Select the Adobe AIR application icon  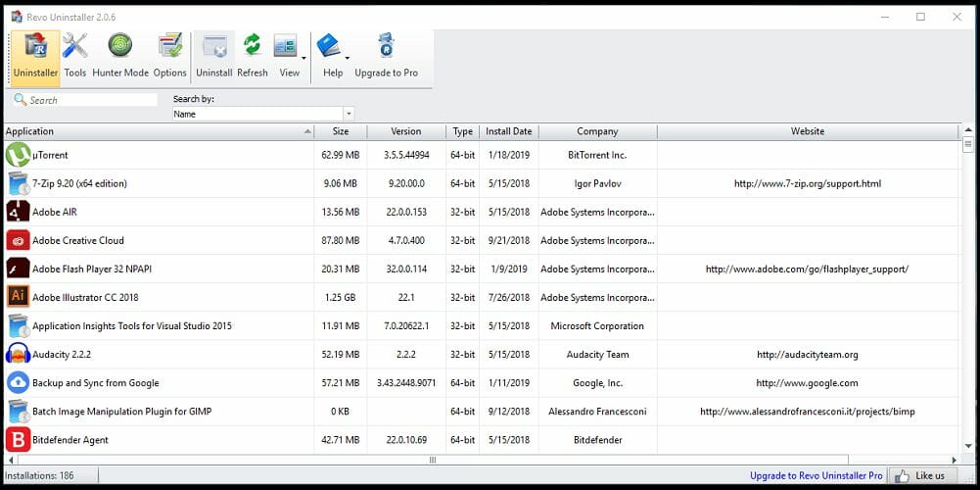(x=19, y=212)
